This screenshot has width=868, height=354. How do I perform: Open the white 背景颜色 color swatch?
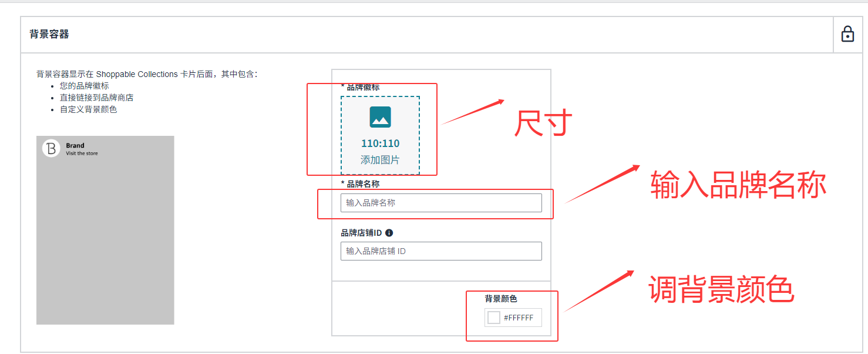(x=494, y=318)
